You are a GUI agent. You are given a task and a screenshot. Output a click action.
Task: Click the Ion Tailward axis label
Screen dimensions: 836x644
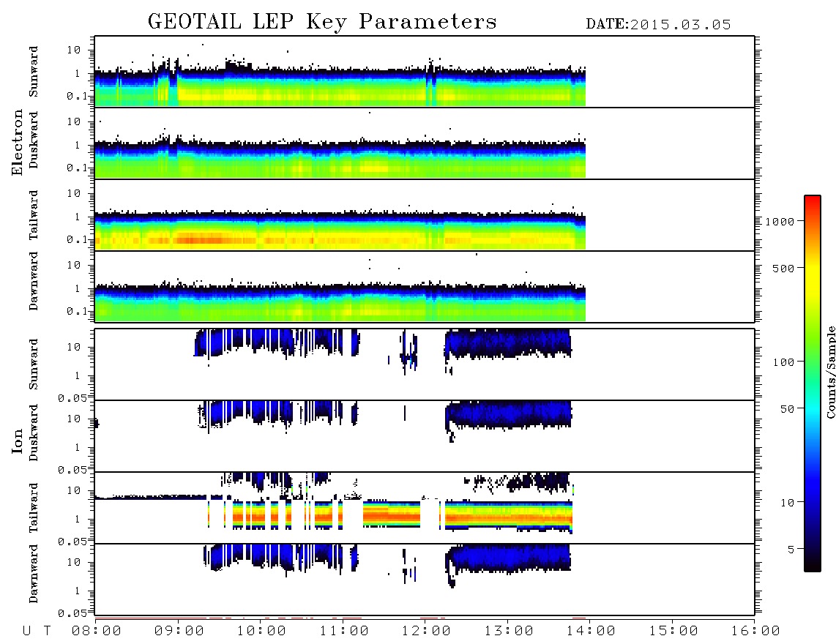tap(34, 508)
